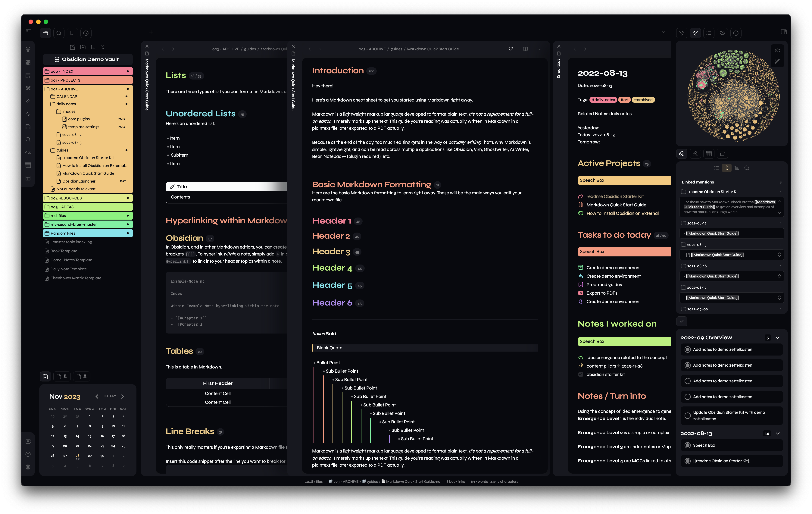Toggle the 'Update Obsidian Starter Kit' task circle
The height and width of the screenshot is (514, 812).
coord(688,415)
